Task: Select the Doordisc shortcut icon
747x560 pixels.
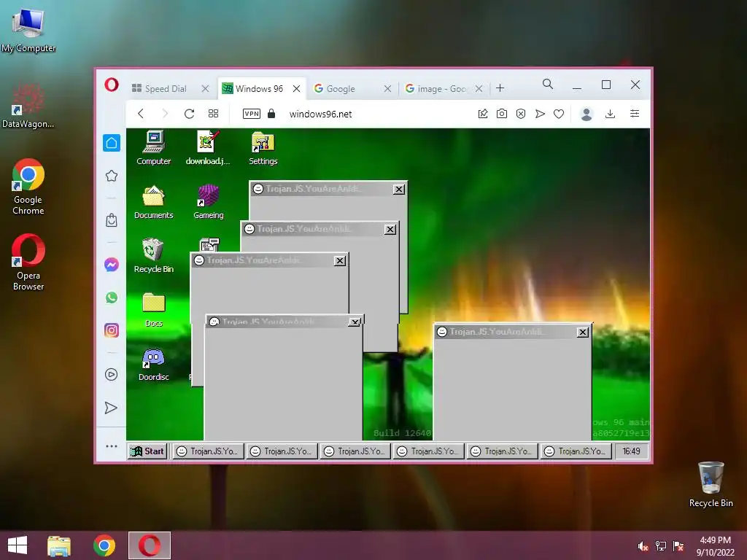Action: (x=153, y=365)
